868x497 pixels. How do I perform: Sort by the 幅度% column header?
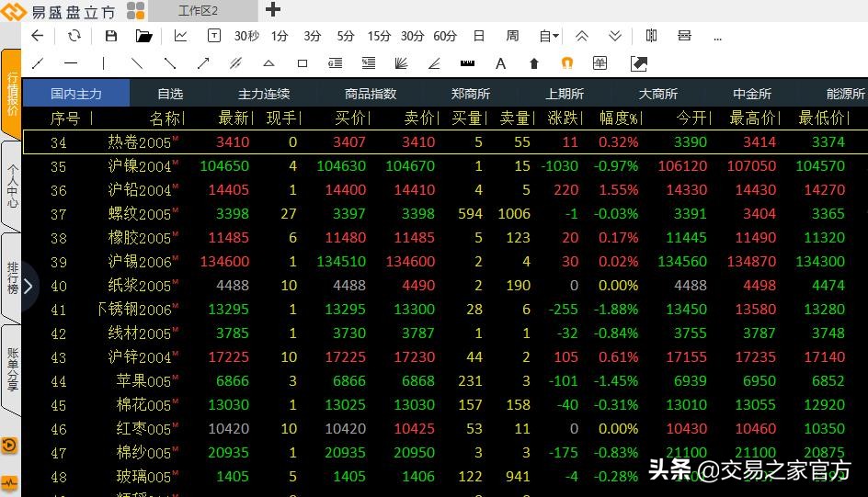pyautogui.click(x=619, y=118)
